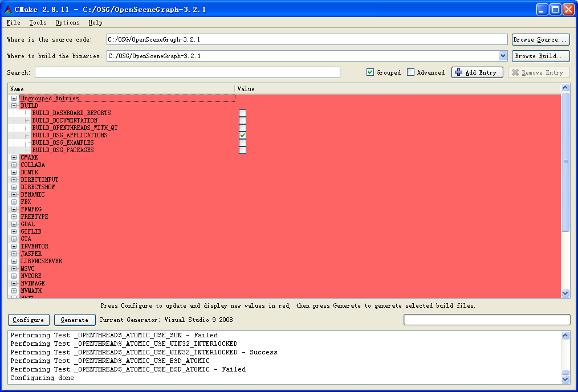Expand the CMAKE group
Image resolution: width=578 pixels, height=392 pixels.
point(14,157)
